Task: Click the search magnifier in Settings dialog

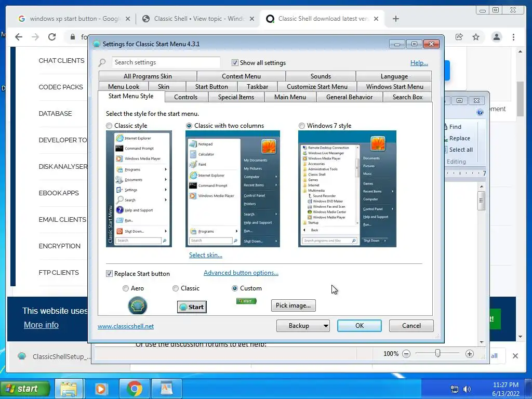Action: pyautogui.click(x=102, y=63)
